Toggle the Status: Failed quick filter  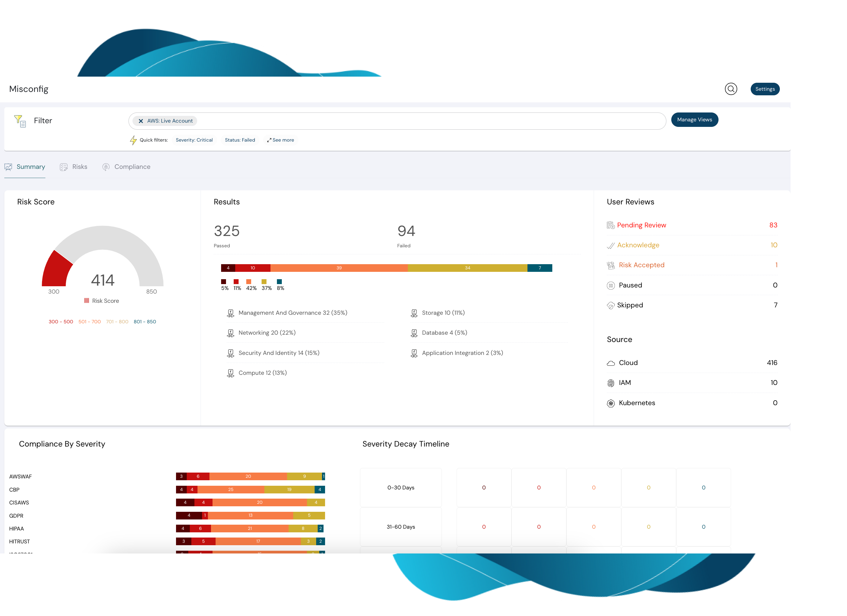point(240,140)
